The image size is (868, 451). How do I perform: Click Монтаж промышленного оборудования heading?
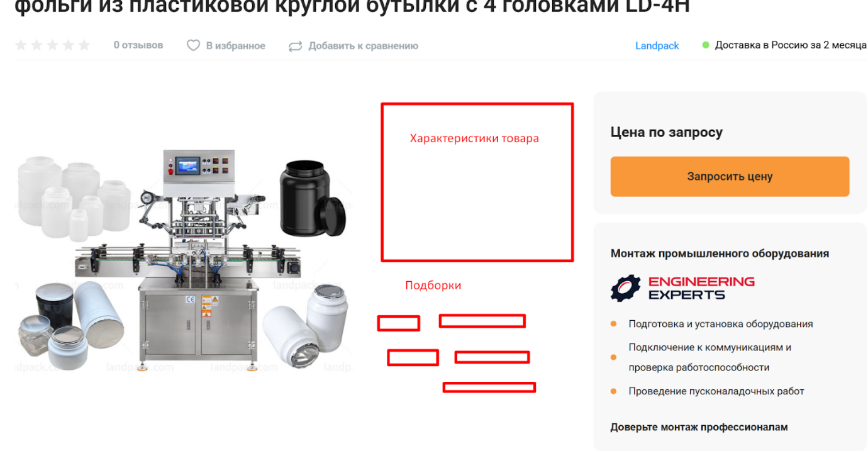[720, 253]
